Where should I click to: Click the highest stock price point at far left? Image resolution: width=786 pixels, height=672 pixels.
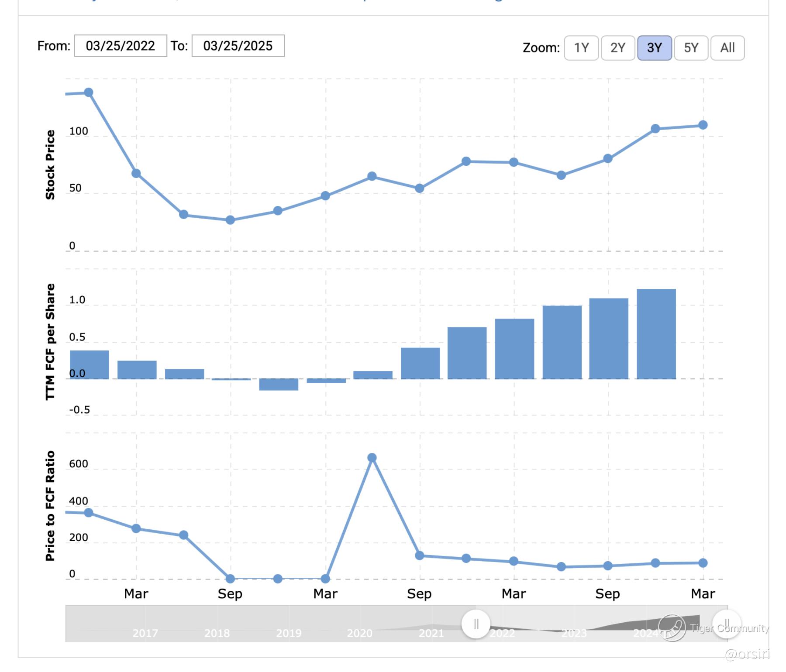click(x=89, y=92)
